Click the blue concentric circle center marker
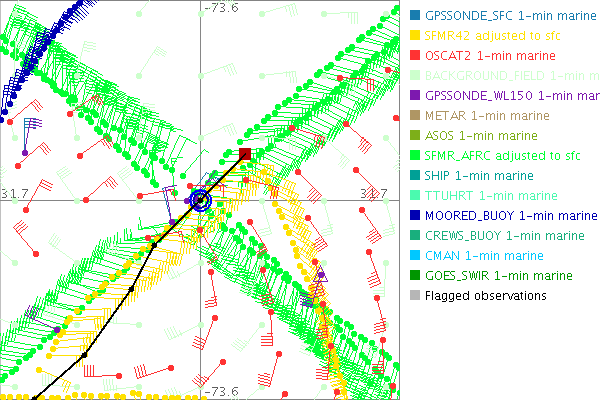Screen dimensions: 600x400 click(200, 200)
